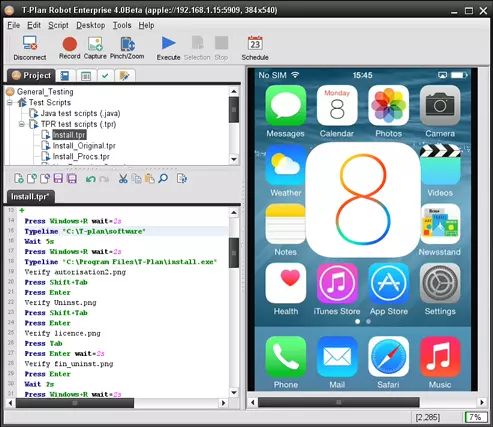Click the Wait 5s script line
The height and width of the screenshot is (427, 493).
pos(39,241)
